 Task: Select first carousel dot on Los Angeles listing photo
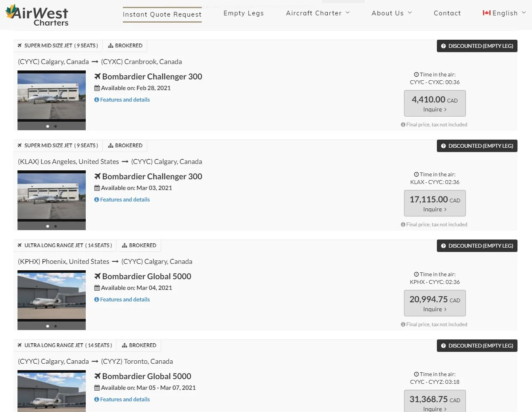click(47, 226)
